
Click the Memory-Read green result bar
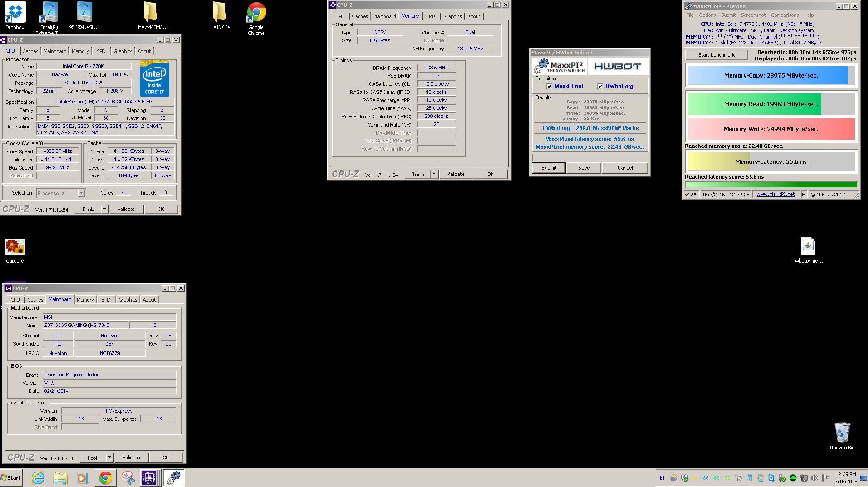771,104
